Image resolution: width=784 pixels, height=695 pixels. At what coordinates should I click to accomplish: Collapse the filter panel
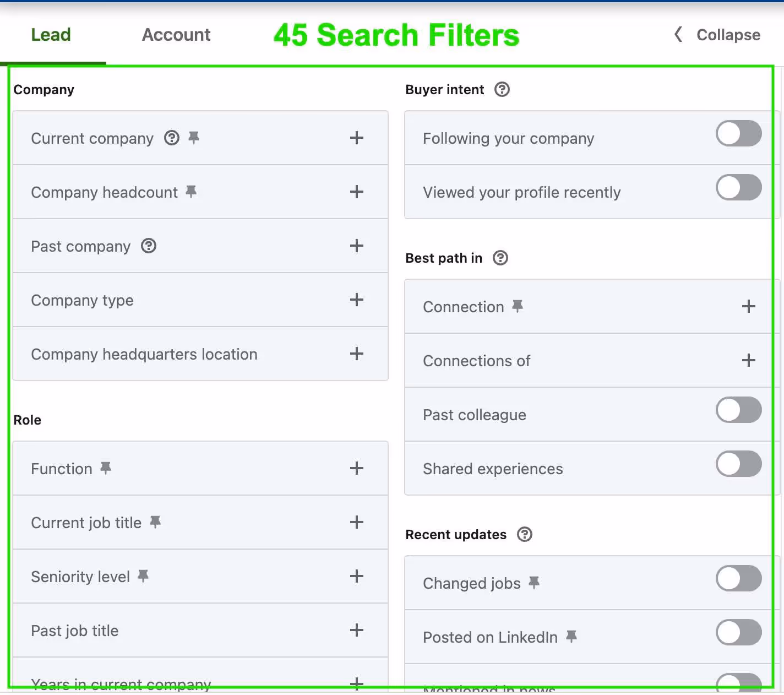click(715, 35)
